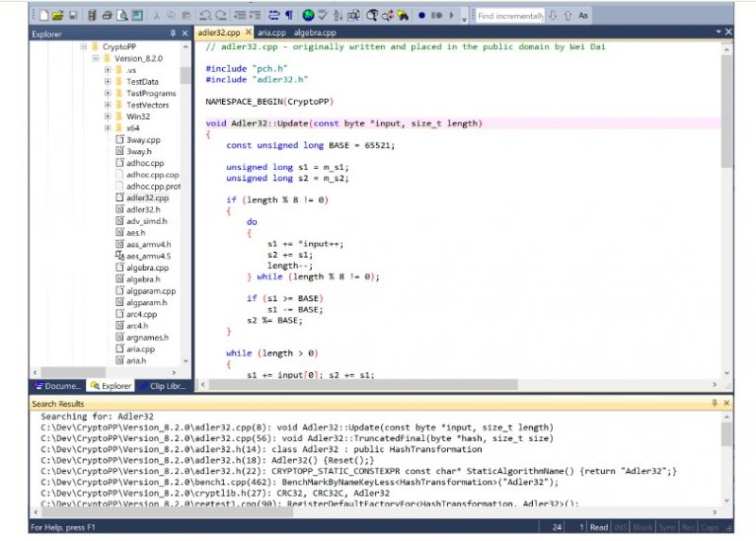756x541 pixels.
Task: Click the Paste clipboard icon
Action: 186,15
